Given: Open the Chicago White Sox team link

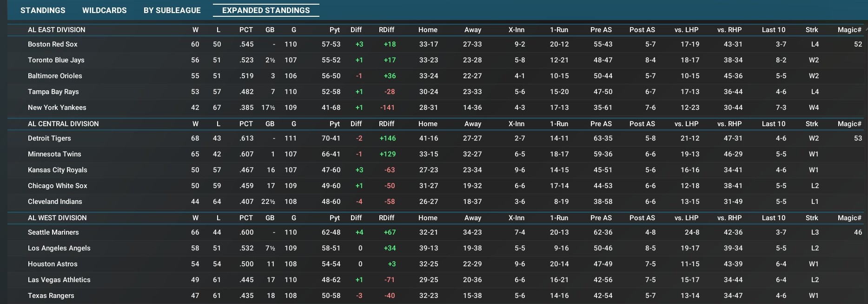Looking at the screenshot, I should [x=57, y=186].
